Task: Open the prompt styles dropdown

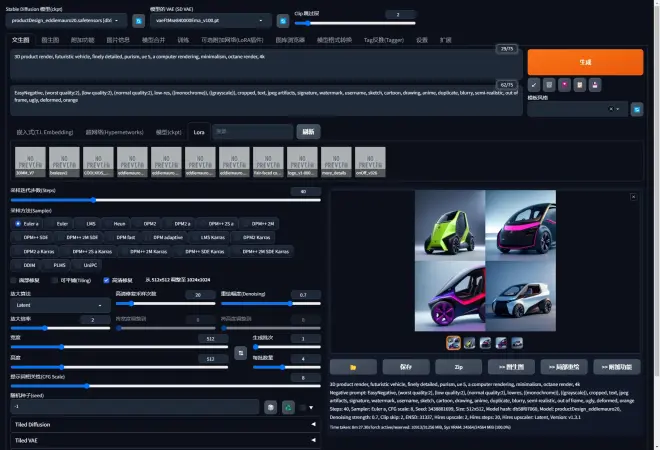Action: [x=578, y=109]
